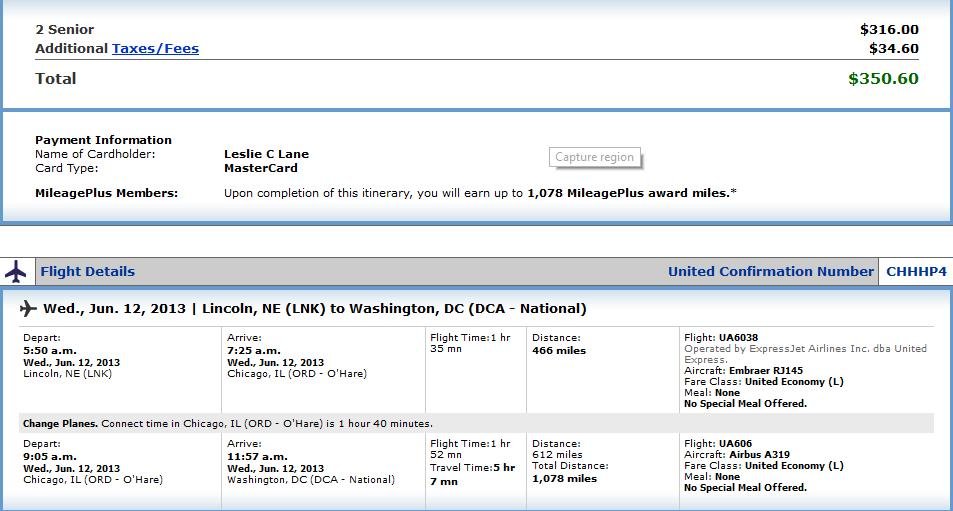Image resolution: width=953 pixels, height=511 pixels.
Task: Click the total price $350.60
Action: pyautogui.click(x=883, y=78)
